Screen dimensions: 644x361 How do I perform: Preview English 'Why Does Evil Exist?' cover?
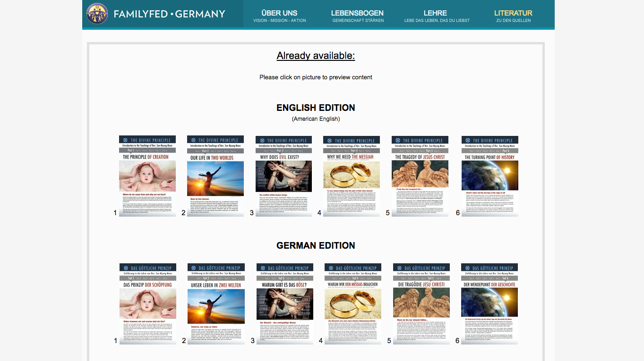point(283,176)
